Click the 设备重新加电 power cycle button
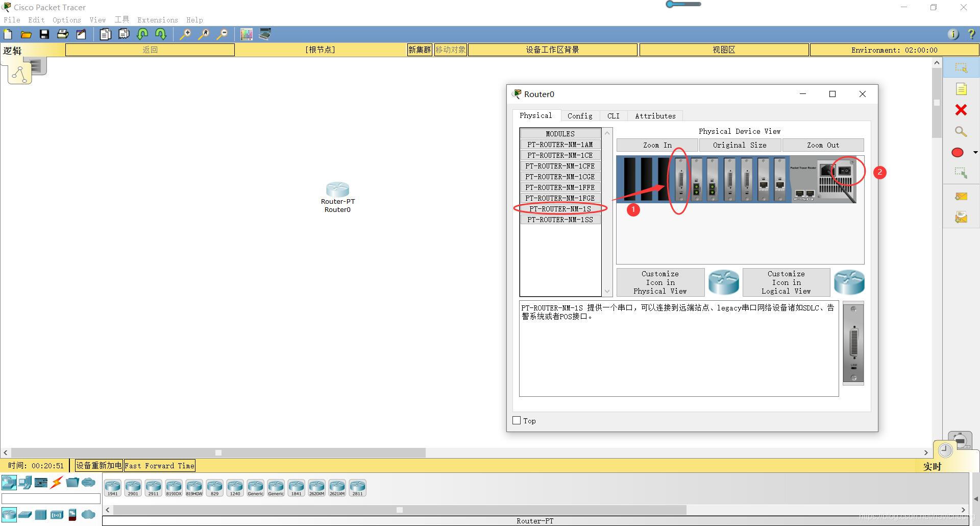 [99, 466]
